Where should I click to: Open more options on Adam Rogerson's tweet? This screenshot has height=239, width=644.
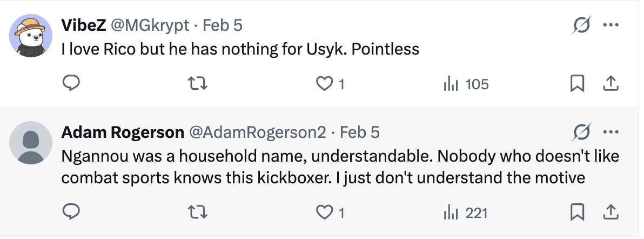[611, 133]
